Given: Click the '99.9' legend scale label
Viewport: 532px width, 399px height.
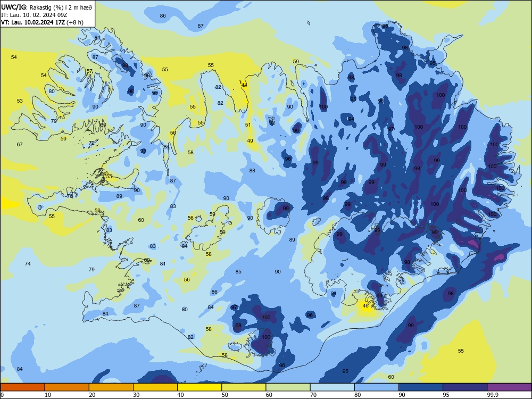Looking at the screenshot, I should click(x=493, y=395).
